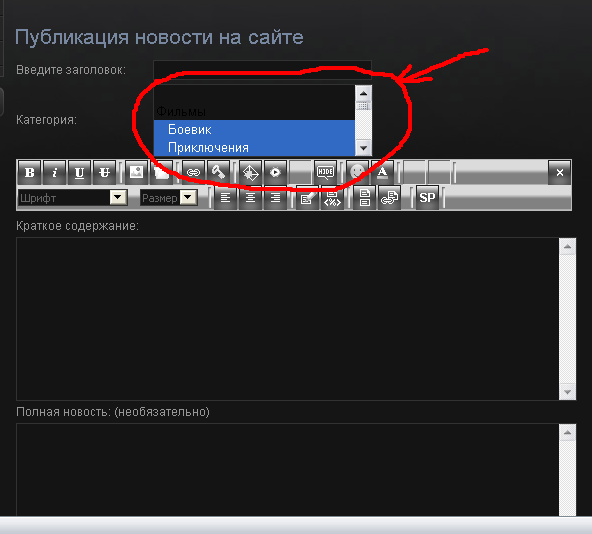Click into the Введите заголовок title field
This screenshot has height=534, width=592.
point(262,70)
